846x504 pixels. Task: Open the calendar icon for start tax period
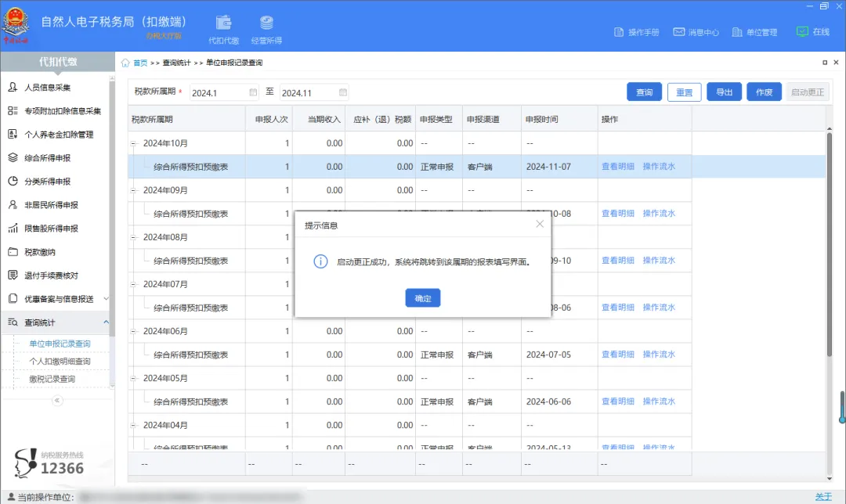(252, 92)
